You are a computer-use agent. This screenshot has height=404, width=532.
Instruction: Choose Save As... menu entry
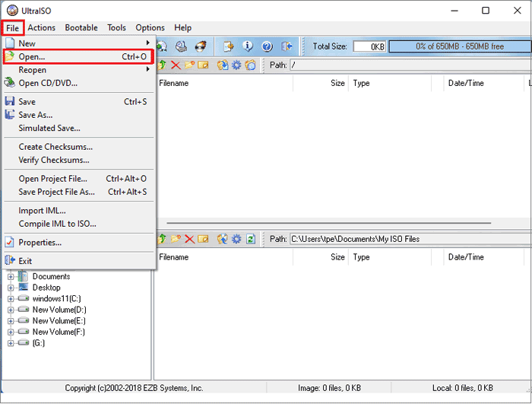[x=79, y=115]
